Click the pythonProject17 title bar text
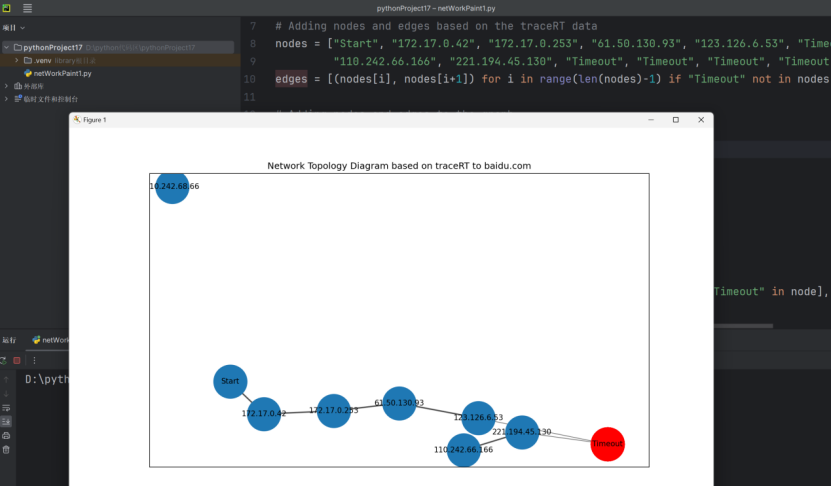The height and width of the screenshot is (486, 831). [x=436, y=8]
